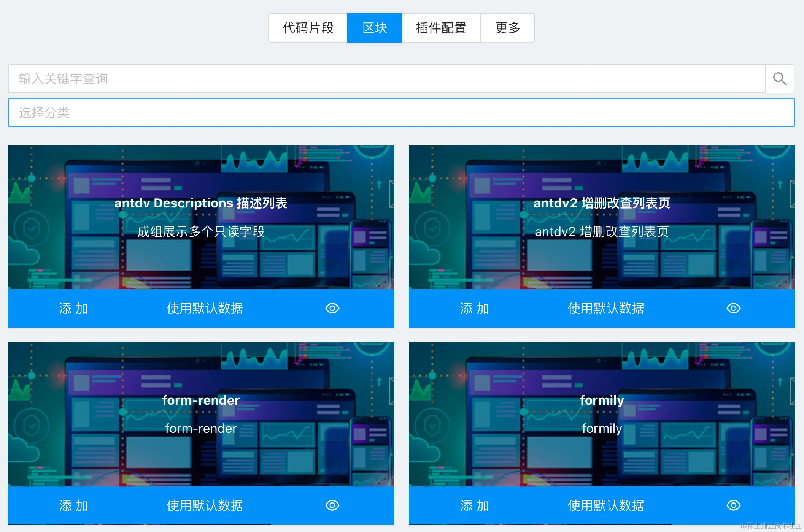Open the 更多 tab

(x=507, y=28)
